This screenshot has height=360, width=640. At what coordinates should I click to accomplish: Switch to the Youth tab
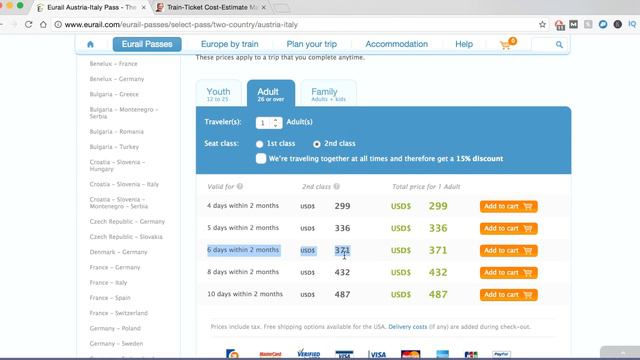pos(218,94)
